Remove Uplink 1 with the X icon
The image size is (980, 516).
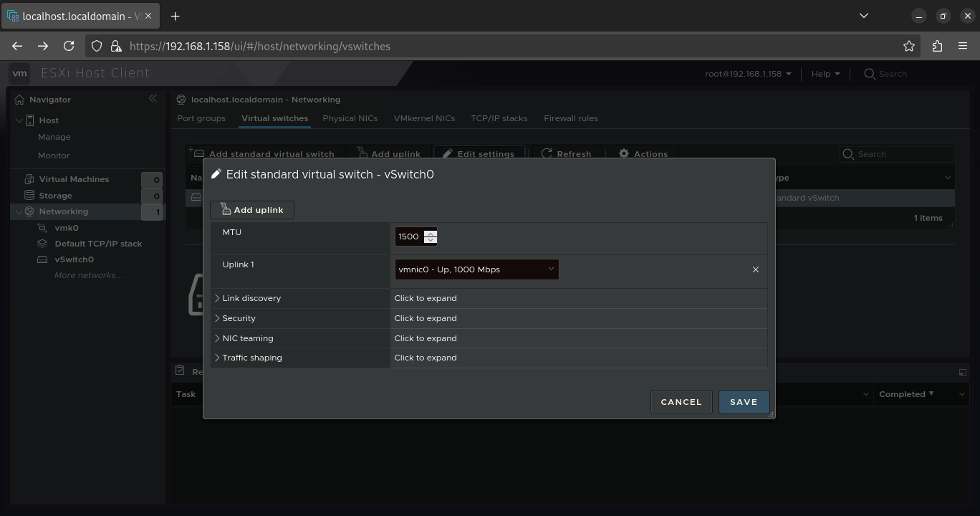[755, 269]
